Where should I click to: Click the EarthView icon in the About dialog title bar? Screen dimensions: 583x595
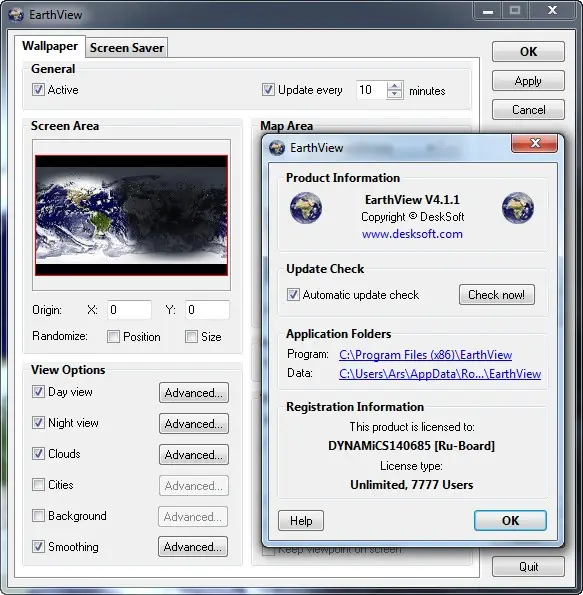coord(277,148)
